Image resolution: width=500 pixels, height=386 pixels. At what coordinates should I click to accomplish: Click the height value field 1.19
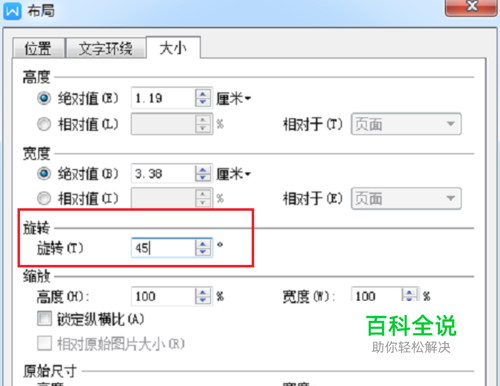coord(163,98)
